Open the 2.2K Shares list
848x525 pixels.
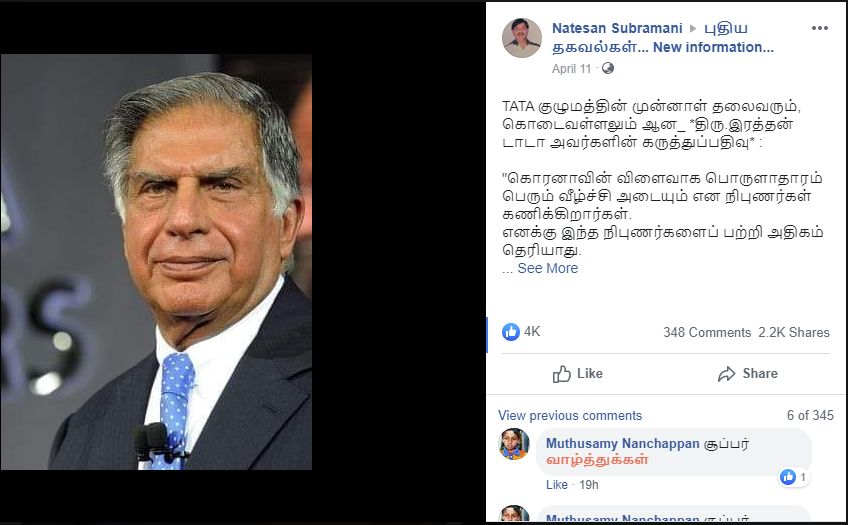tap(793, 333)
